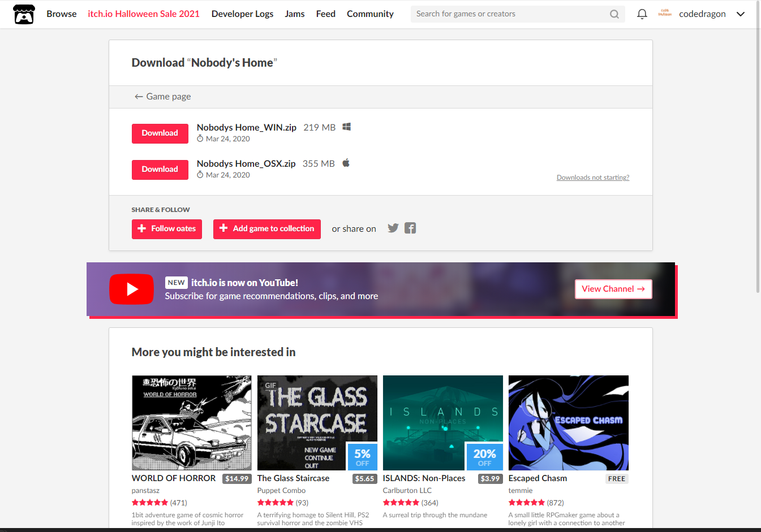Image resolution: width=761 pixels, height=532 pixels.
Task: Click the five-star rating of WORLD OF HORROR
Action: point(150,503)
